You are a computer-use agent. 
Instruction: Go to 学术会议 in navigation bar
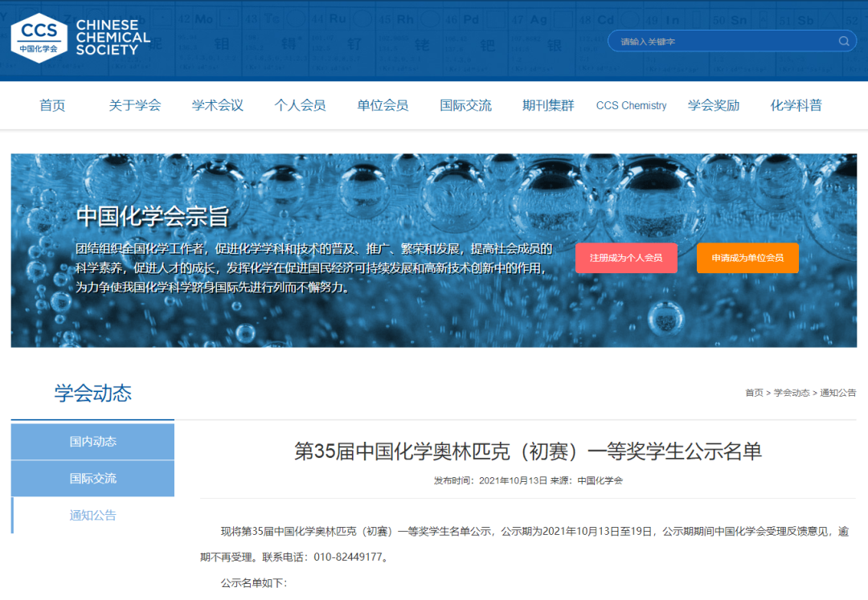(x=217, y=105)
